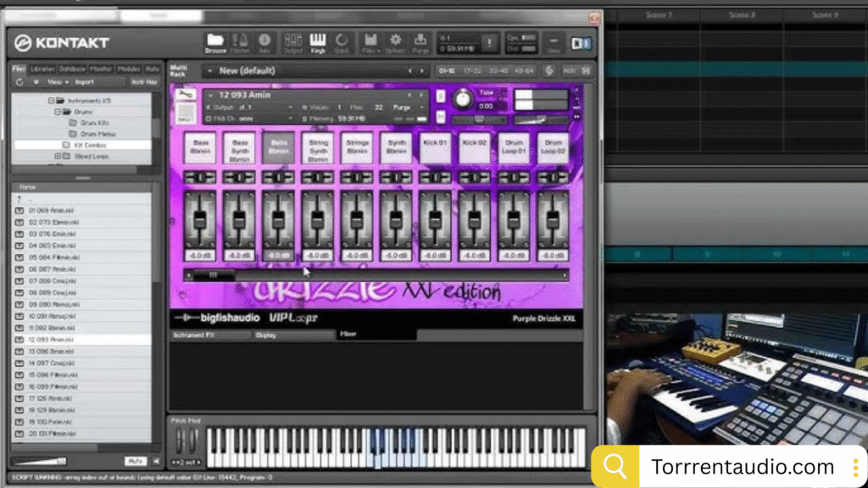Open the Options gear icon
Viewport: 868px width, 488px height.
pyautogui.click(x=395, y=42)
